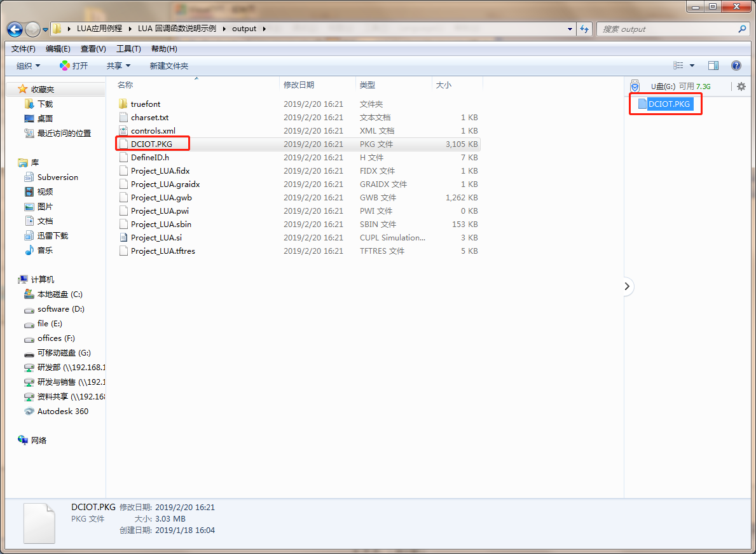
Task: Open the Subversion library
Action: (x=57, y=177)
